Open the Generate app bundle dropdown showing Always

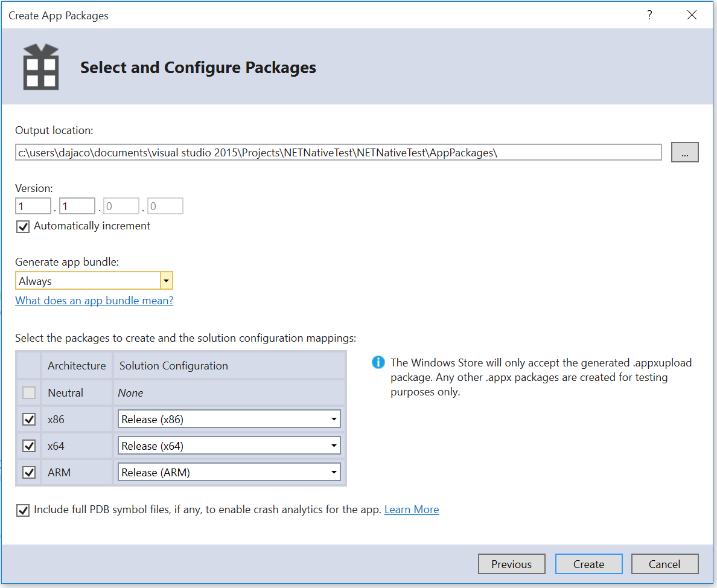91,280
